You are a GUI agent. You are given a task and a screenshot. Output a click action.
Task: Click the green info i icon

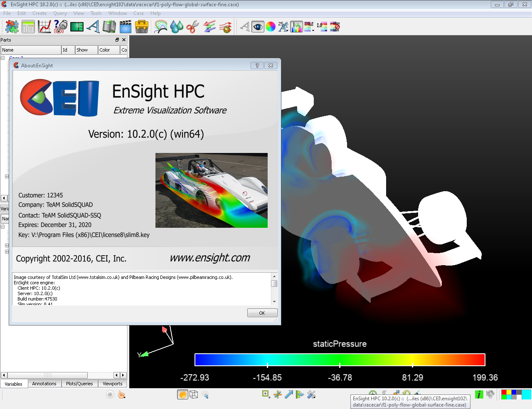[x=479, y=394]
